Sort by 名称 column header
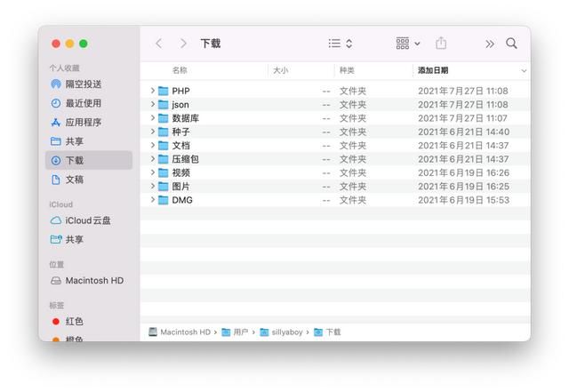Screen dimensions: 569x392 pos(180,70)
